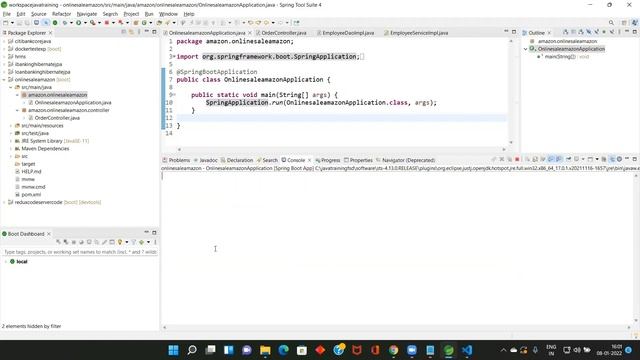Toggle Hide Non-Public members in Outline toolbar
This screenshot has width=640, height=360.
point(604,32)
